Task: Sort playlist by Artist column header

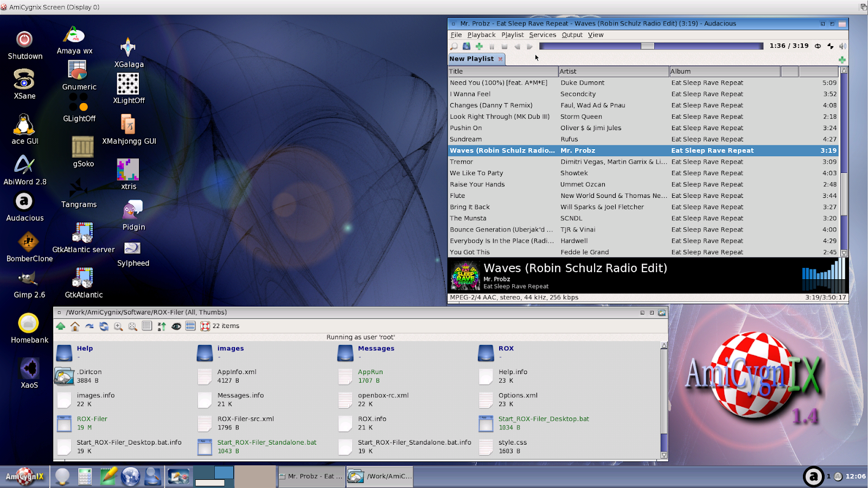Action: pyautogui.click(x=614, y=72)
